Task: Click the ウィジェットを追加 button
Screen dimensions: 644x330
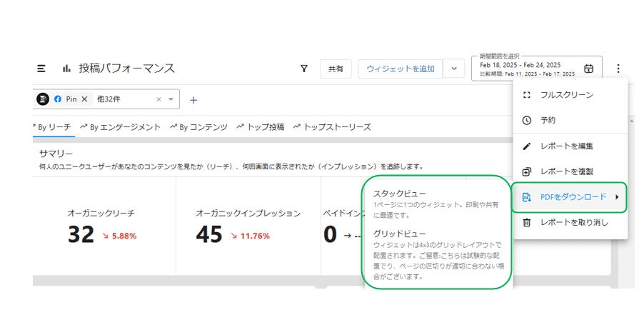Action: pos(400,69)
